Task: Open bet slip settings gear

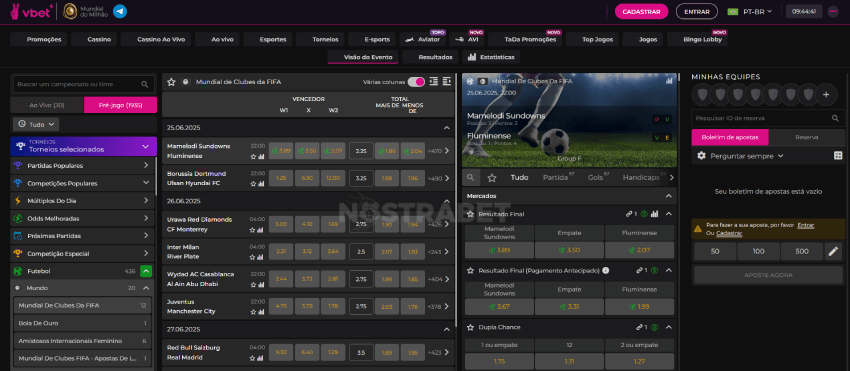Action: click(701, 156)
